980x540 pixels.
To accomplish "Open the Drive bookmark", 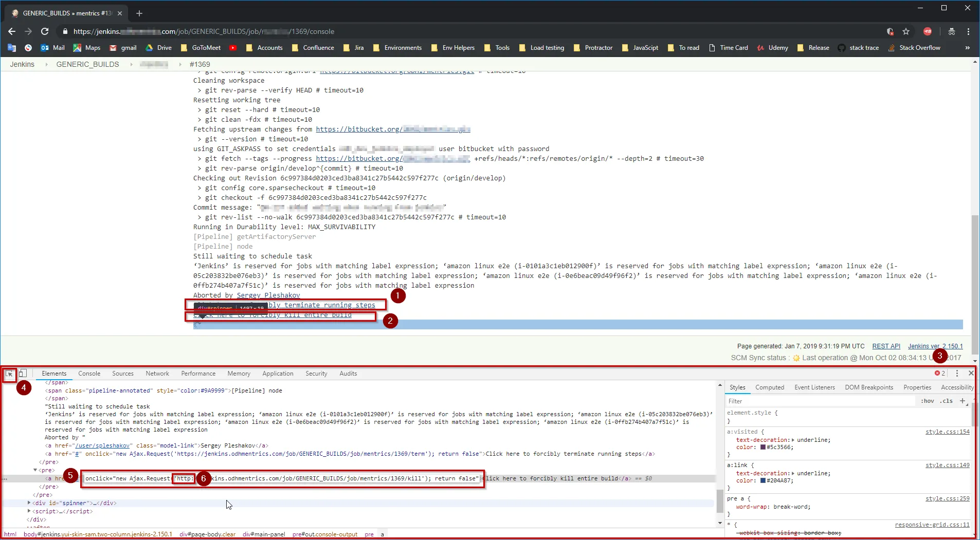I will 158,48.
